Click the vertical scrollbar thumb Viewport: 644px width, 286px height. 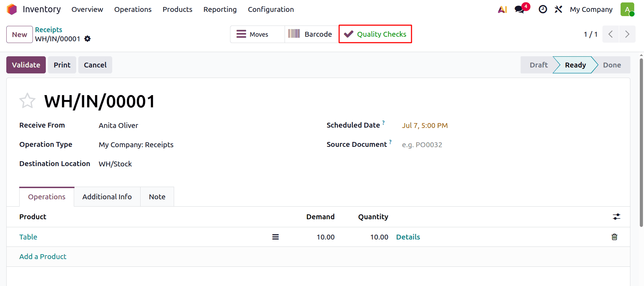(641, 143)
